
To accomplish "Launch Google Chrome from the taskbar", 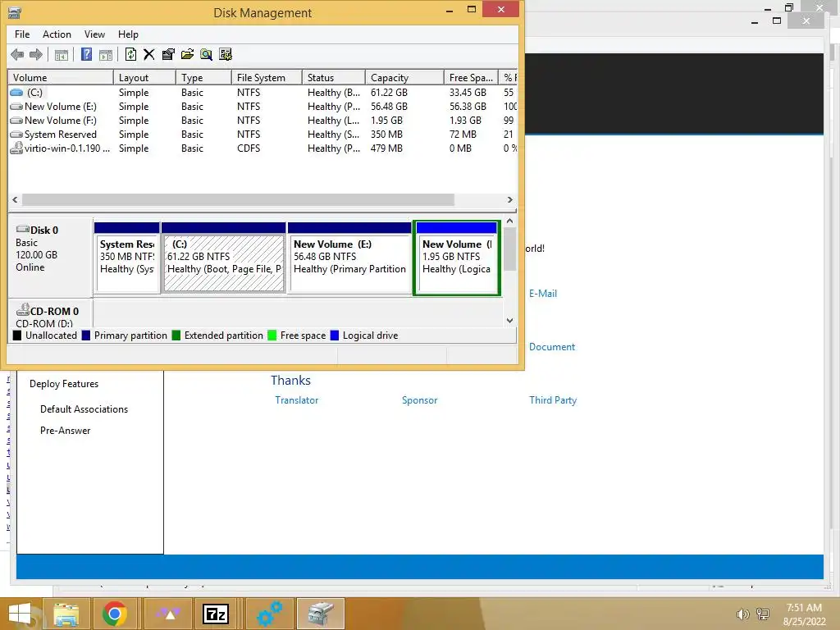I will [115, 614].
